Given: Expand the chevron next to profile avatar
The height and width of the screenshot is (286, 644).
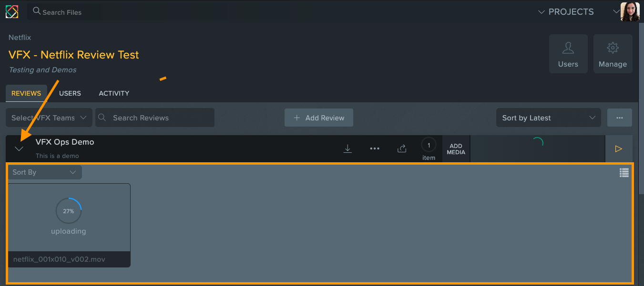Looking at the screenshot, I should coord(615,12).
